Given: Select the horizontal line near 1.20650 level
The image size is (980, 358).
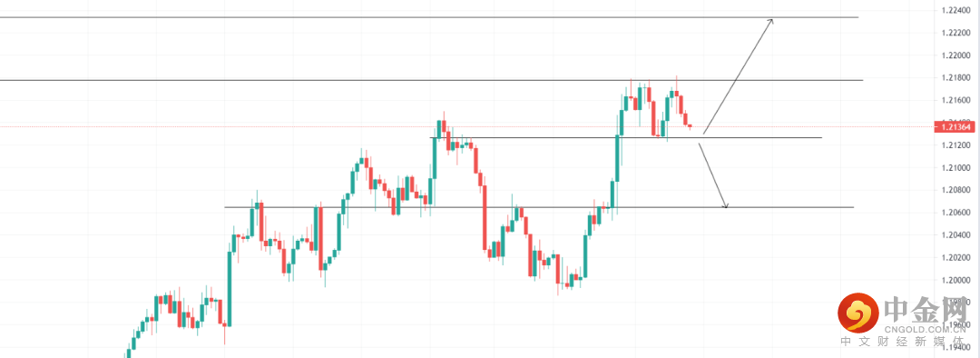Looking at the screenshot, I should coord(539,207).
